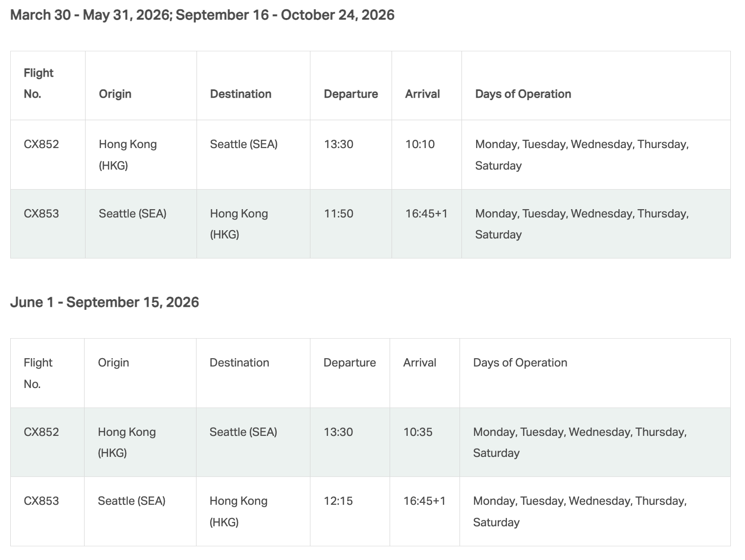The height and width of the screenshot is (560, 745).
Task: Click CX852 in the June–September table
Action: pos(41,432)
